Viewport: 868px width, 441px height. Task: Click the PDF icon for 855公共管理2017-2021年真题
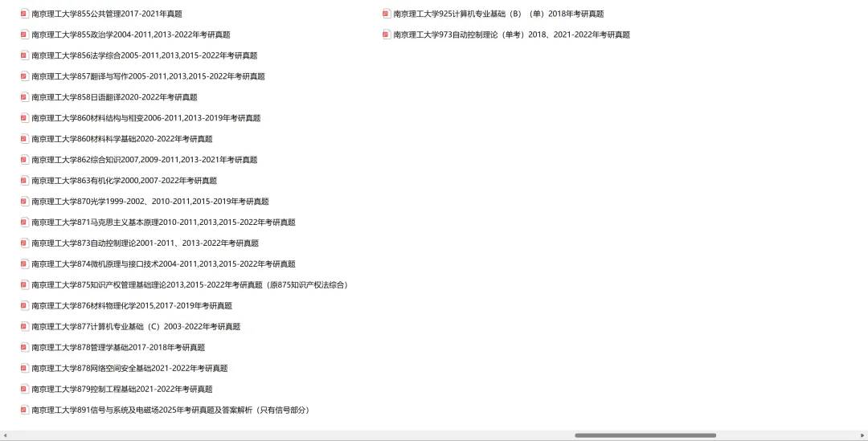pos(24,14)
